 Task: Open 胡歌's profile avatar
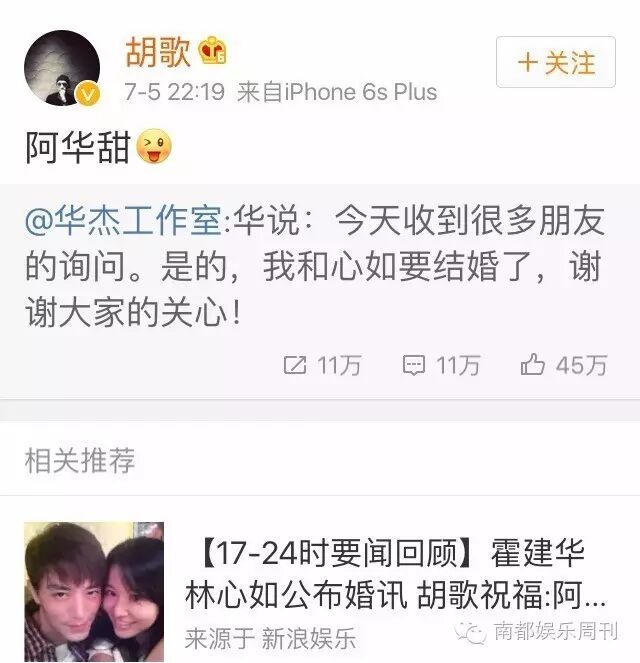[x=62, y=68]
